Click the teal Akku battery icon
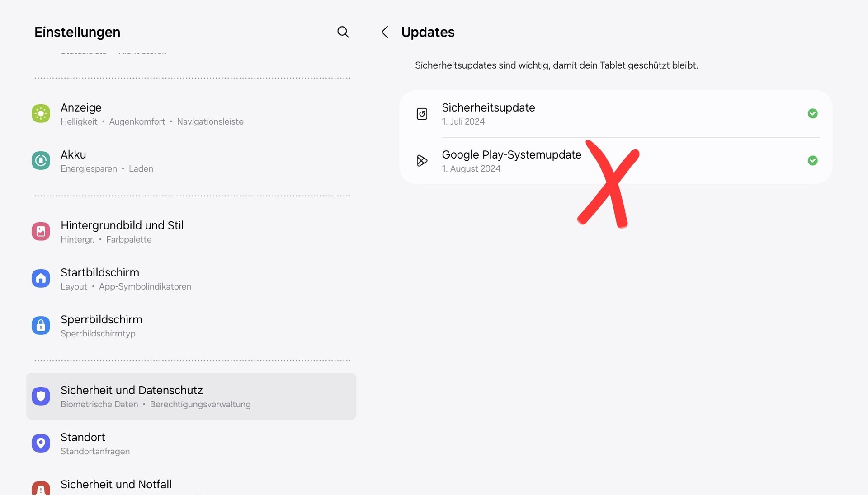Image resolution: width=868 pixels, height=495 pixels. pyautogui.click(x=41, y=161)
